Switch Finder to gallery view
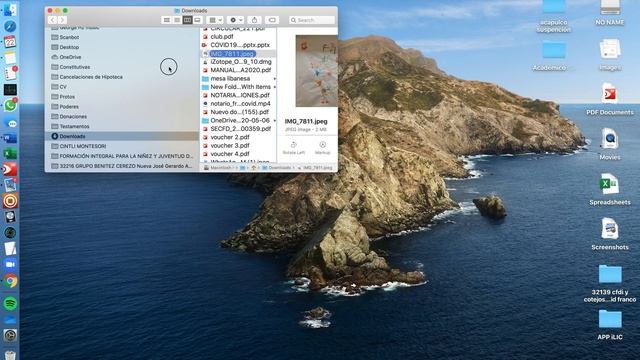The image size is (640, 360). tap(198, 20)
